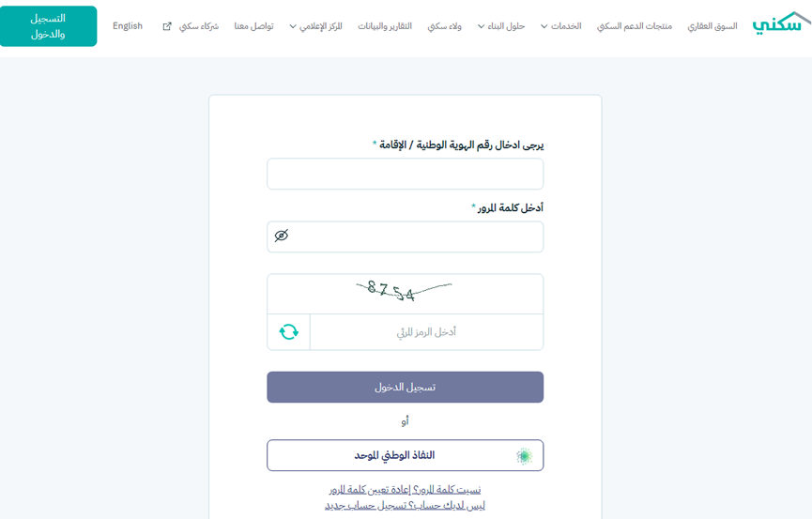Switch language to English
This screenshot has height=519, width=812.
coord(128,26)
